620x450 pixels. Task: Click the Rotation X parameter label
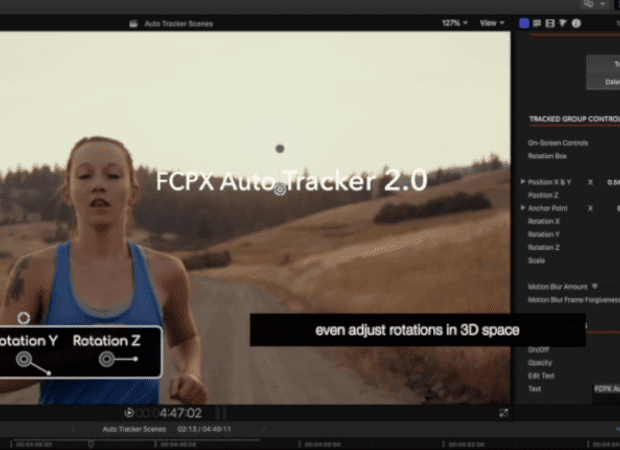[x=544, y=221]
